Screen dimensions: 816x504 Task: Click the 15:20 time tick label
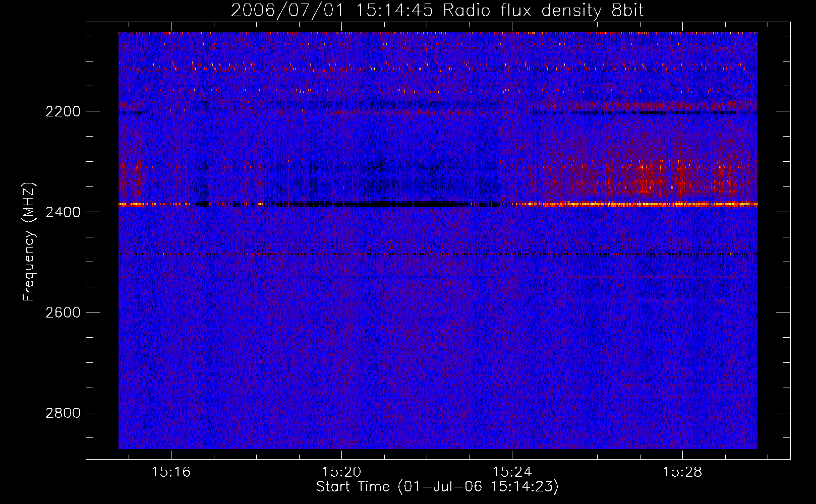[x=342, y=472]
